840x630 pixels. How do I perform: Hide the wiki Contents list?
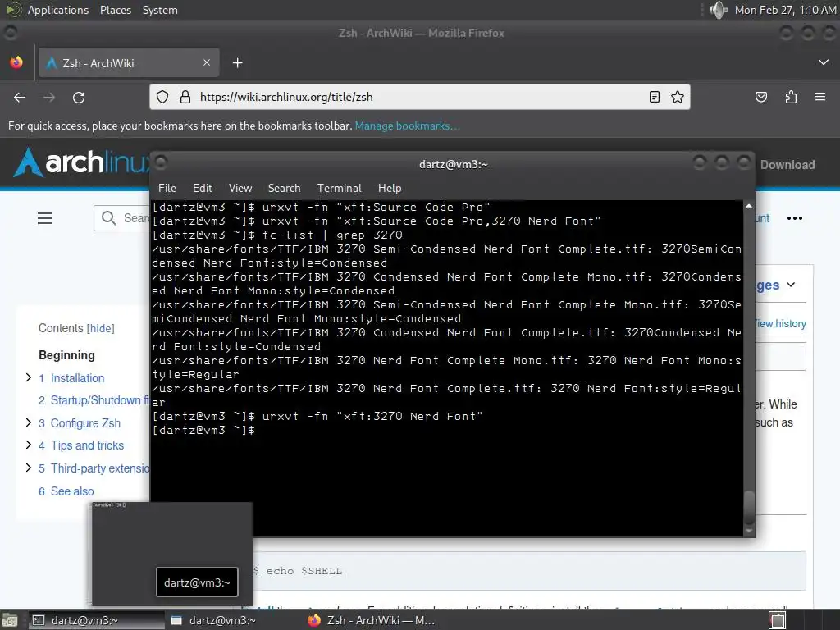[101, 328]
